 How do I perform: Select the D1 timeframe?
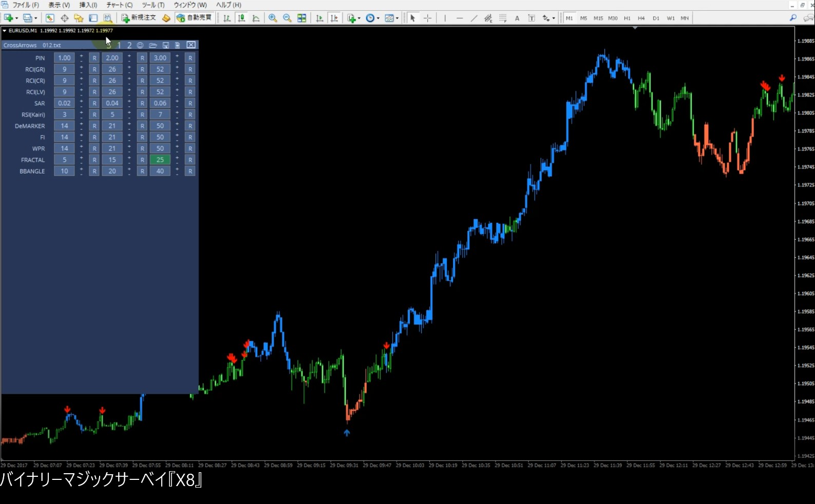coord(656,18)
